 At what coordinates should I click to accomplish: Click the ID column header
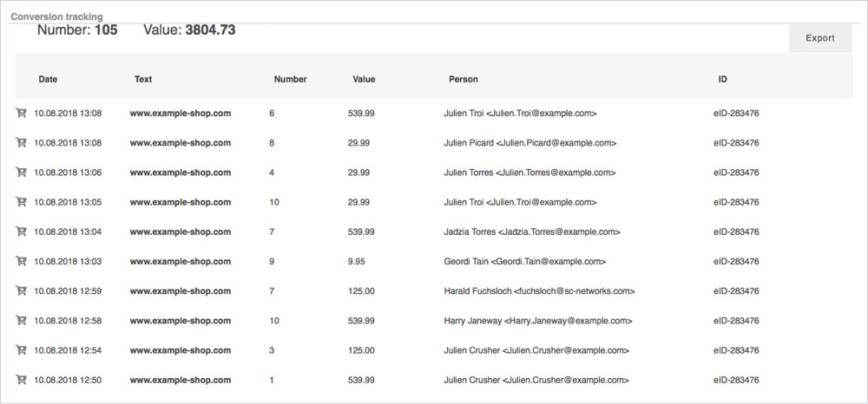722,79
